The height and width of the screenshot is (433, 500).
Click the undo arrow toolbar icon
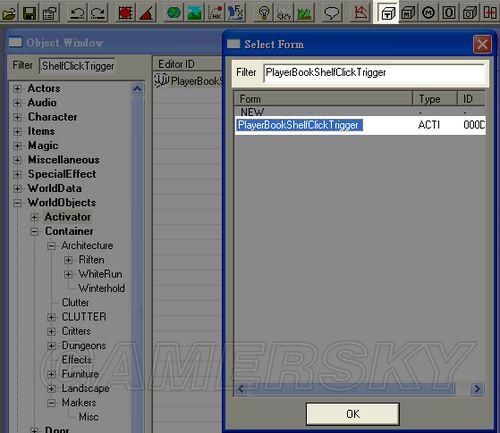click(x=78, y=13)
